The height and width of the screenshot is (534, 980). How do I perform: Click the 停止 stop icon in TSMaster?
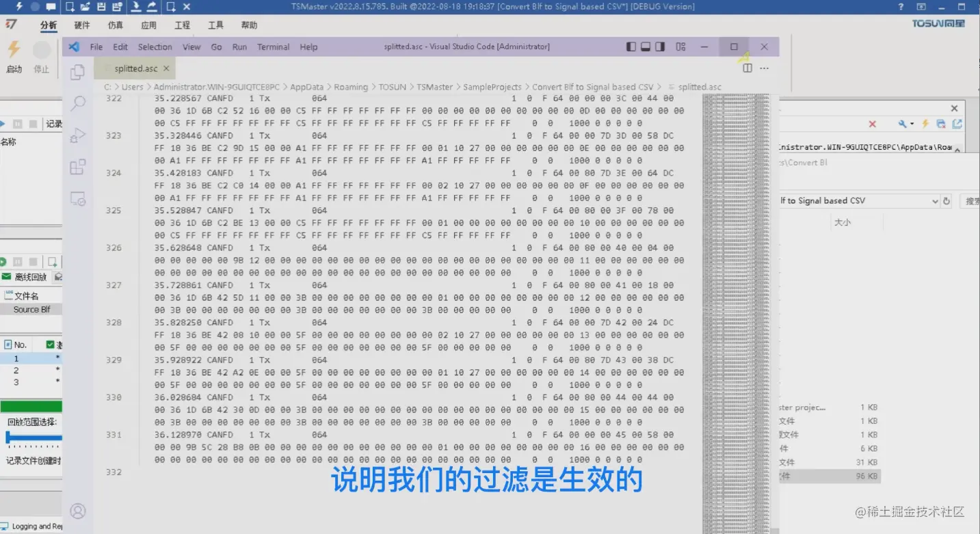[42, 50]
